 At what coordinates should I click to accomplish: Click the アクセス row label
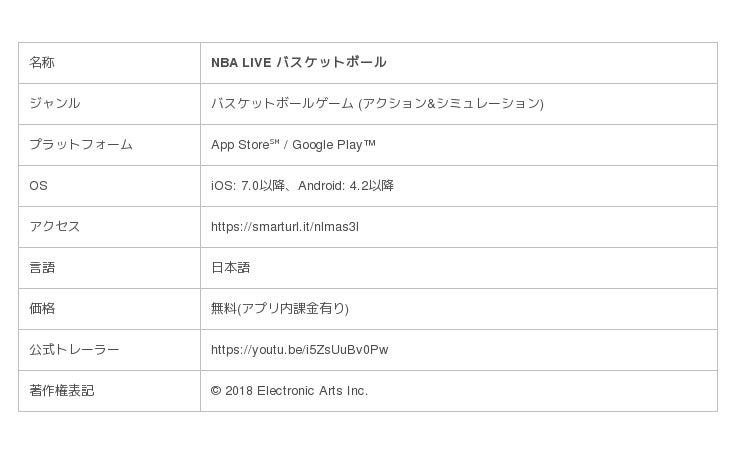[x=55, y=227]
